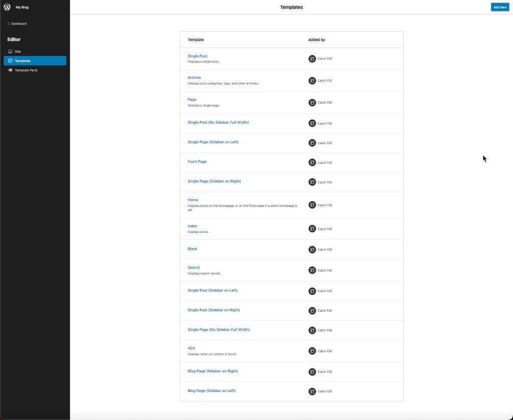Image resolution: width=513 pixels, height=420 pixels.
Task: Open Blog Page (Sidebar on Right) template
Action: [212, 371]
